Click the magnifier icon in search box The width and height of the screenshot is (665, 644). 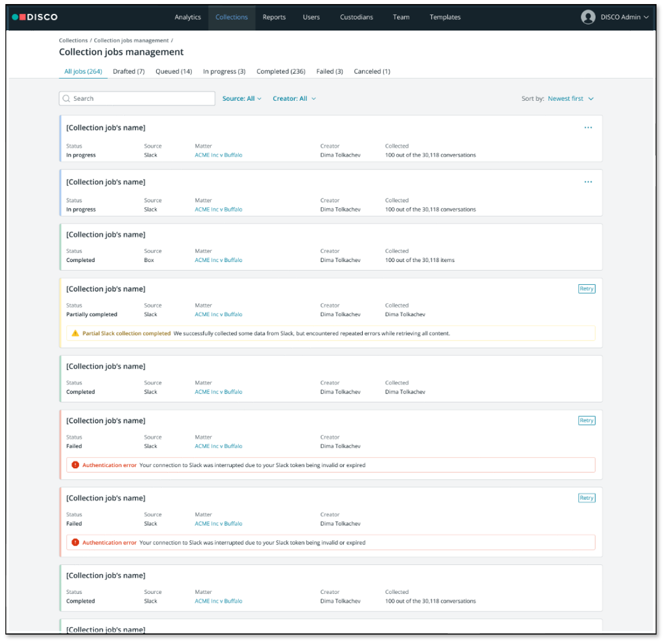click(66, 99)
